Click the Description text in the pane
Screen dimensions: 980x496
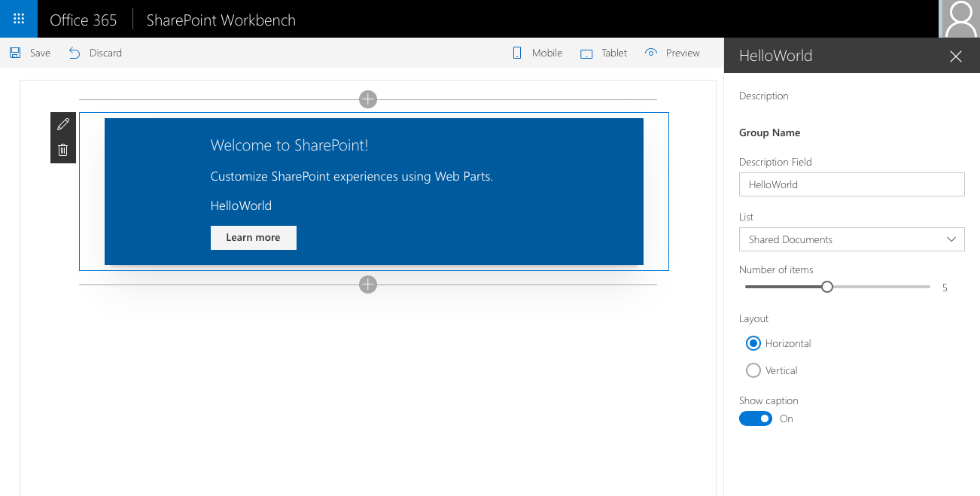764,96
